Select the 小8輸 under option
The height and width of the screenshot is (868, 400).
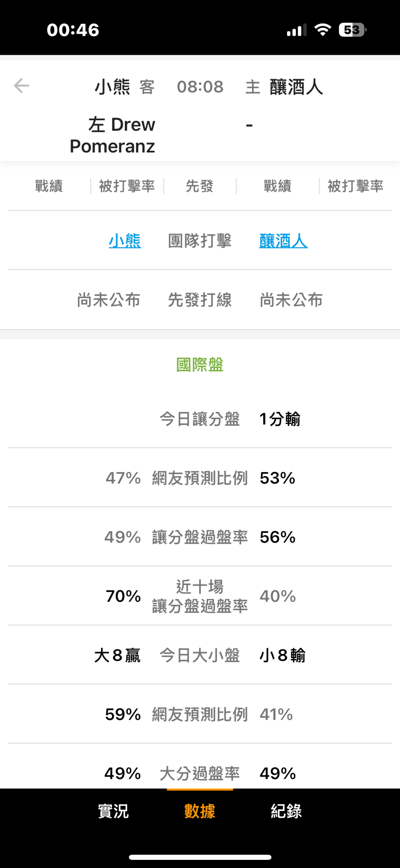click(282, 656)
